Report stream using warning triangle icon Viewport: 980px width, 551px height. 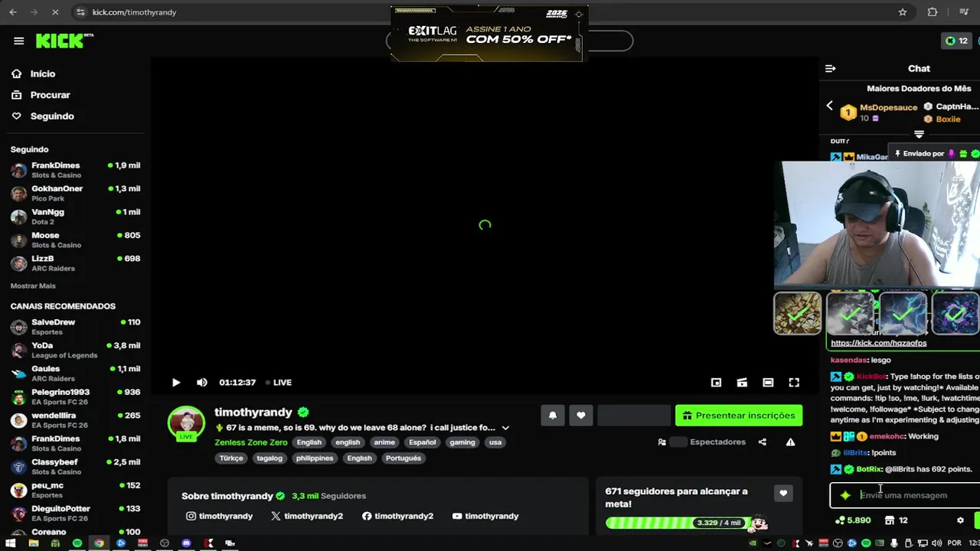click(790, 442)
